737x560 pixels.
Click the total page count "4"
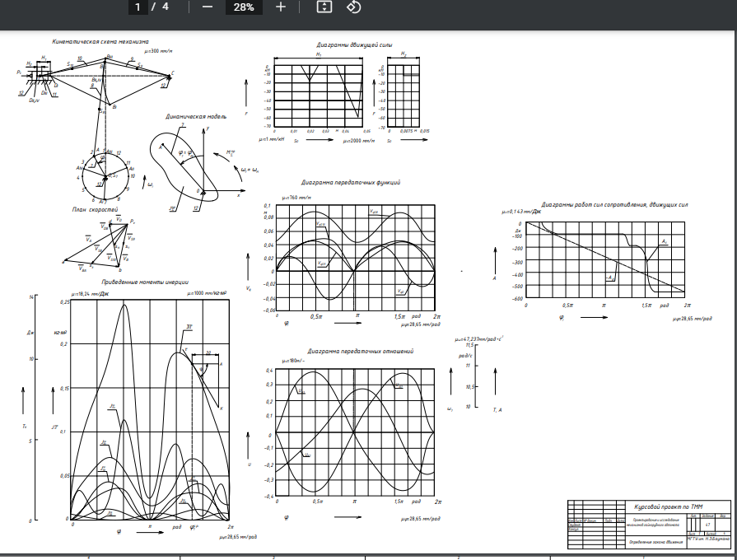pos(166,7)
